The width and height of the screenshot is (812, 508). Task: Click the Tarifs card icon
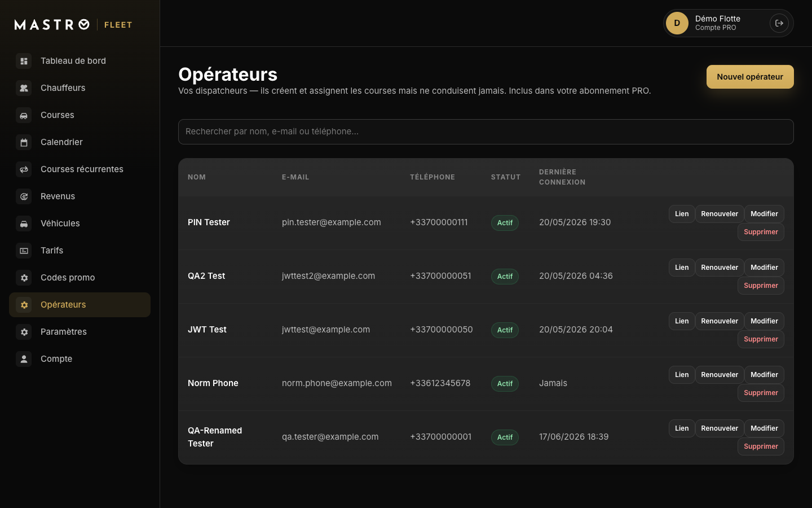point(24,251)
